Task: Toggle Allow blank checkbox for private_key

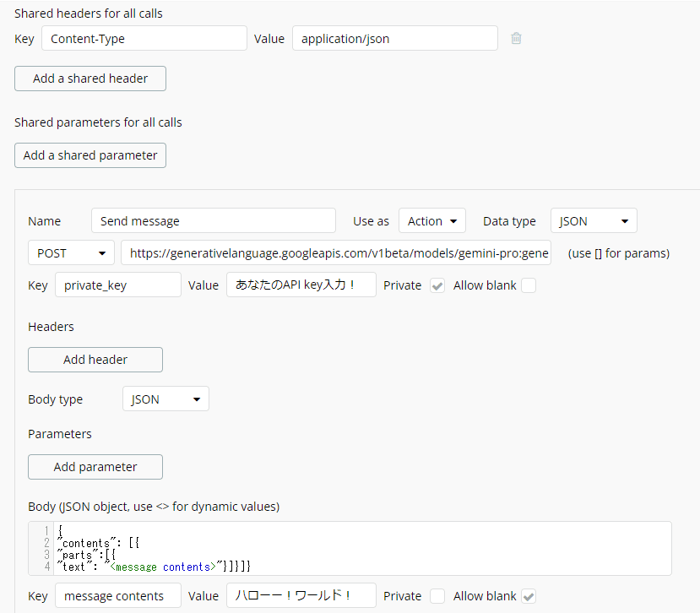Action: (x=529, y=285)
